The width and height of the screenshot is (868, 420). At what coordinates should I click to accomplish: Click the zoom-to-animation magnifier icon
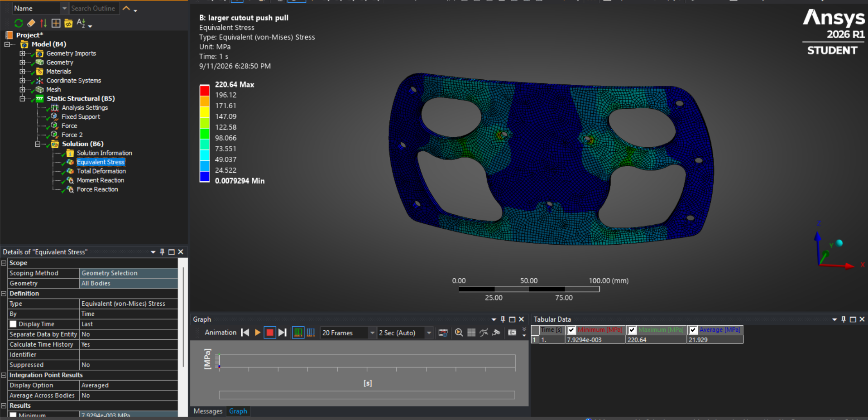[x=459, y=333]
